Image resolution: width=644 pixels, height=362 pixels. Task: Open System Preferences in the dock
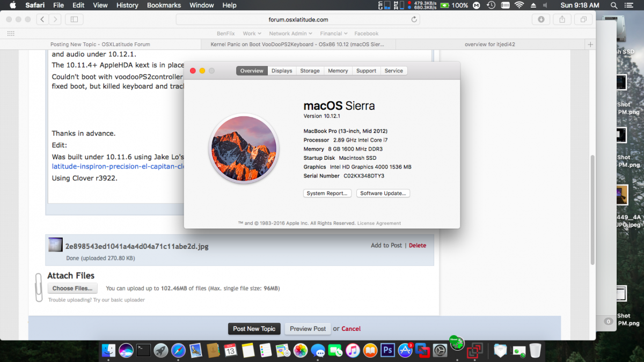click(440, 351)
